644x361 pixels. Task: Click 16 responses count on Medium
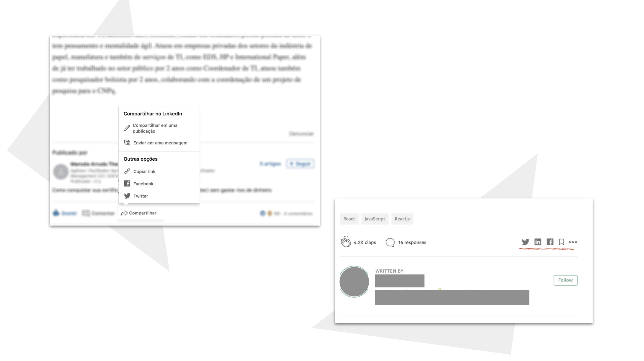coord(406,243)
